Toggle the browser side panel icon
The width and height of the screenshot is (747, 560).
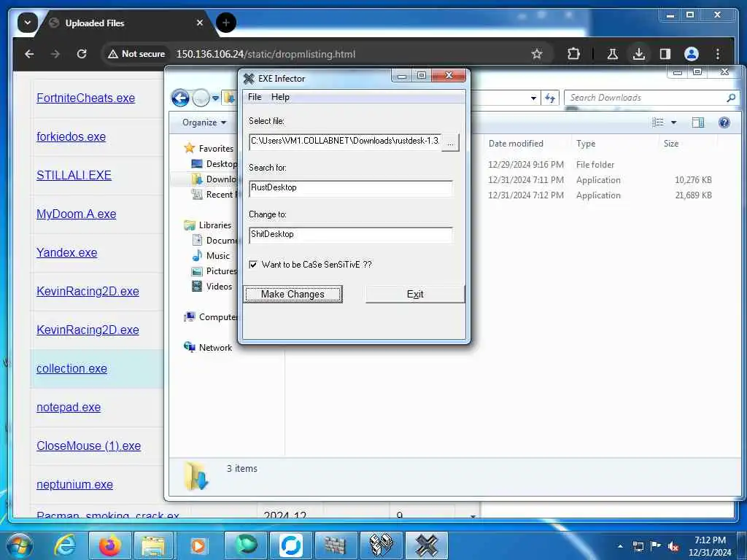tap(665, 54)
